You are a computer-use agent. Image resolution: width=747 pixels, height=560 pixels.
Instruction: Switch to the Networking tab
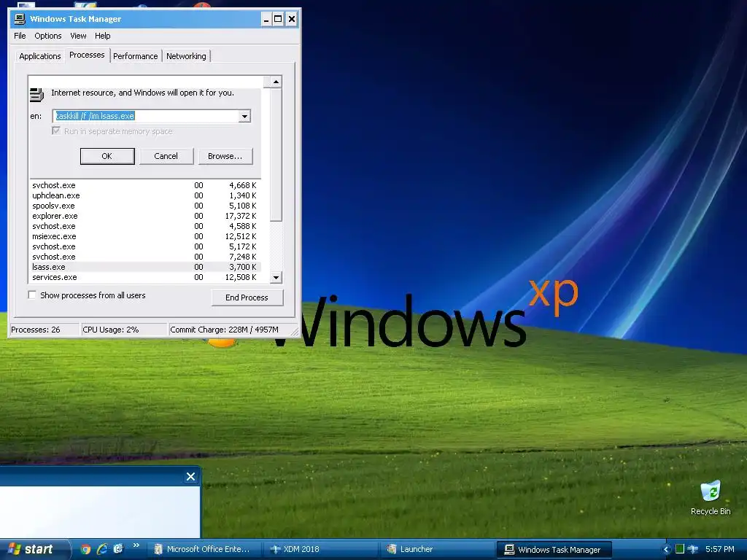[x=186, y=56]
